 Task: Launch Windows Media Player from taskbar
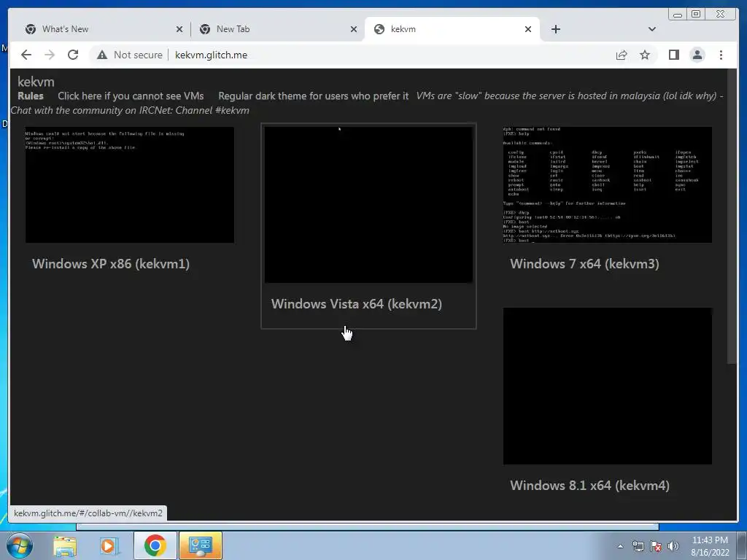click(x=109, y=545)
